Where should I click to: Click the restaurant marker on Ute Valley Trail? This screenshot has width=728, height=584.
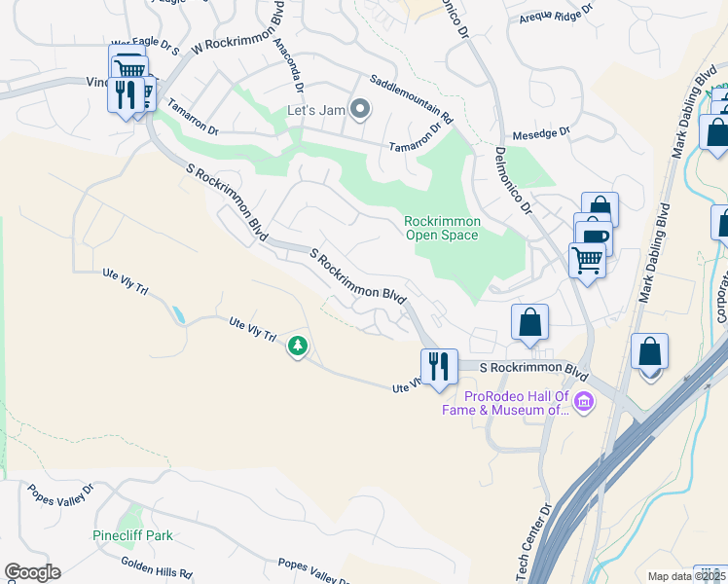coord(439,370)
